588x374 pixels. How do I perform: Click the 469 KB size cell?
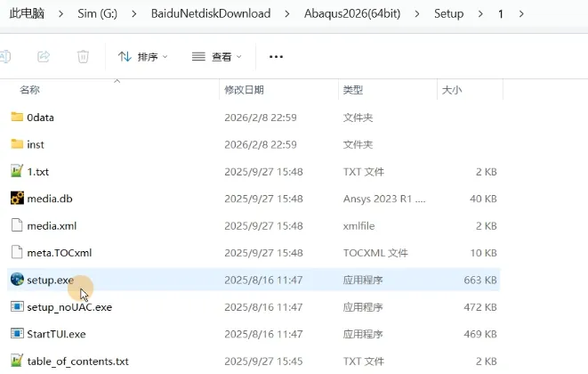(480, 334)
